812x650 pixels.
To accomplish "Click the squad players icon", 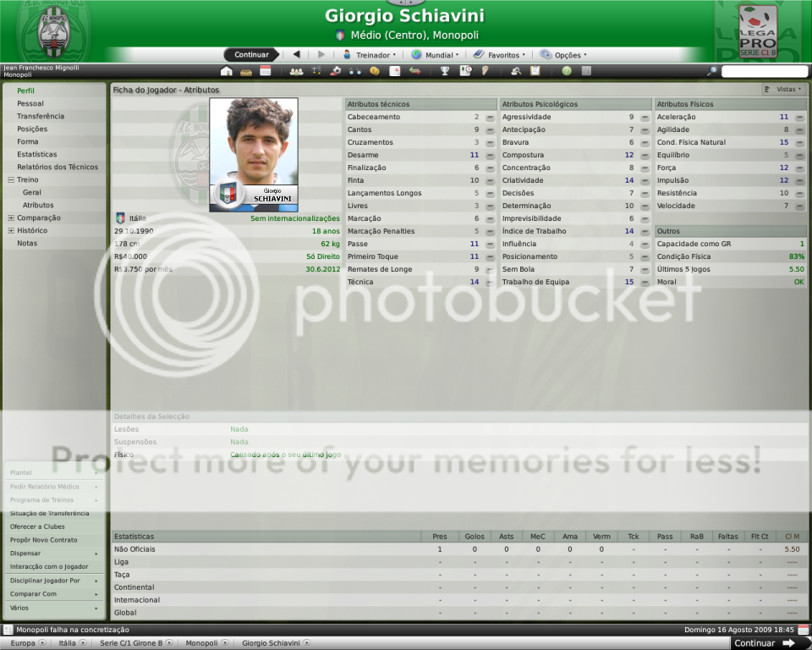I will click(296, 71).
